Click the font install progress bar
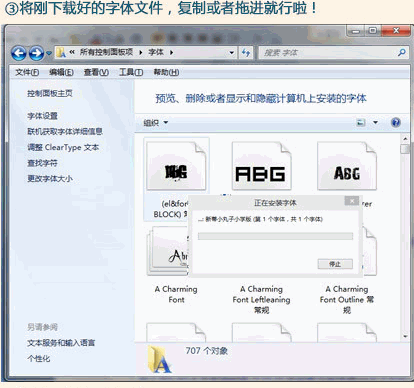The height and width of the screenshot is (388, 414). [x=275, y=236]
